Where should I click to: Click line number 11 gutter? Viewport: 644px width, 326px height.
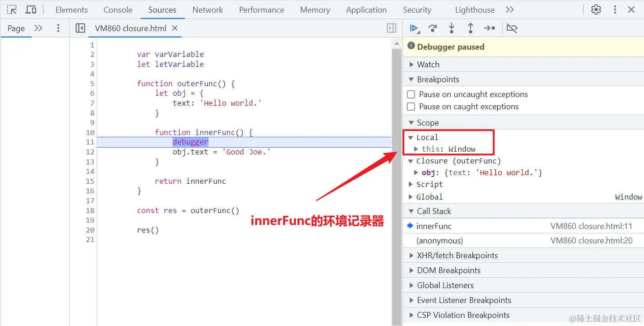pos(90,142)
